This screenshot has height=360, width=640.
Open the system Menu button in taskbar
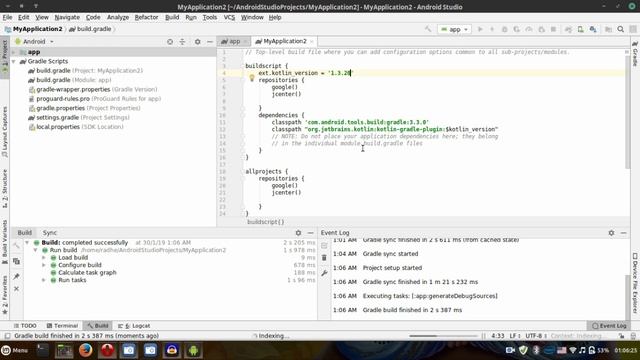(x=14, y=350)
